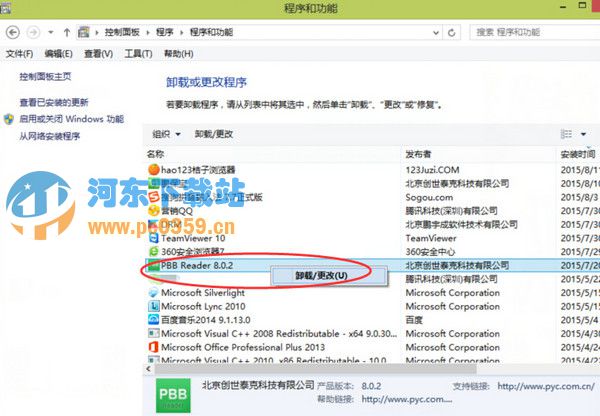Open 启用或关闭 Windows 功能 link
Screen dimensions: 600x416
point(72,119)
